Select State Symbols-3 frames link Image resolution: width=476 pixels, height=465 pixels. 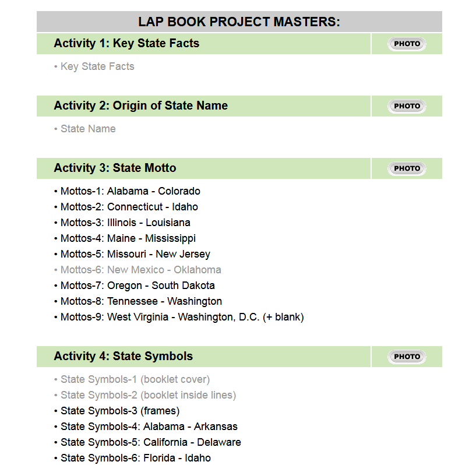tap(120, 411)
